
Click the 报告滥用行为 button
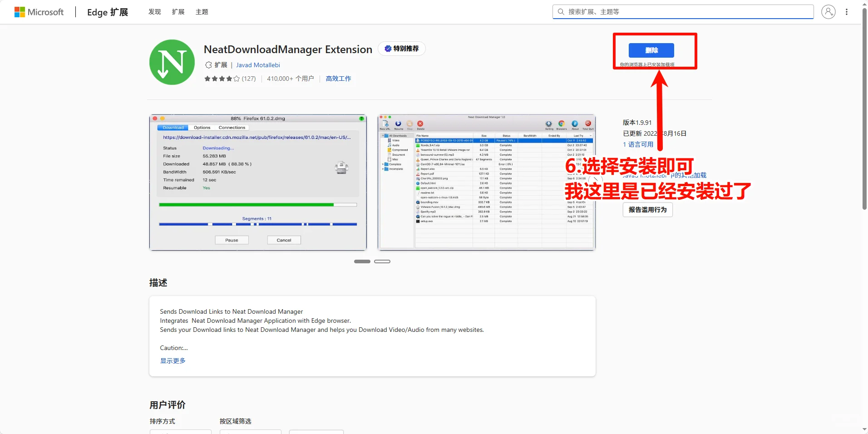tap(647, 210)
